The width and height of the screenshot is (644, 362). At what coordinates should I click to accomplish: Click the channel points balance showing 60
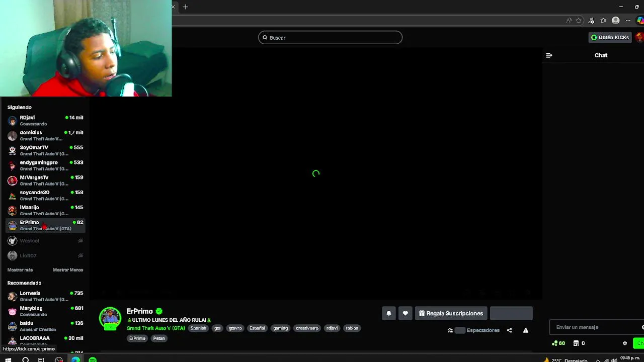(558, 343)
